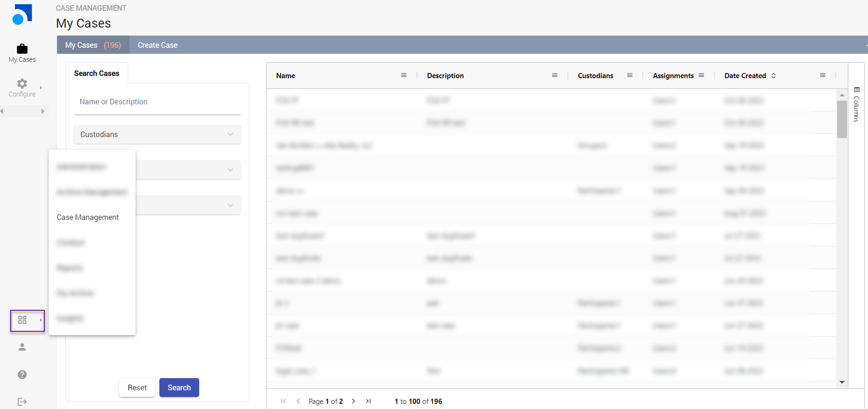This screenshot has width=868, height=409.
Task: Open My Cases briefcase icon in sidebar
Action: pos(22,49)
